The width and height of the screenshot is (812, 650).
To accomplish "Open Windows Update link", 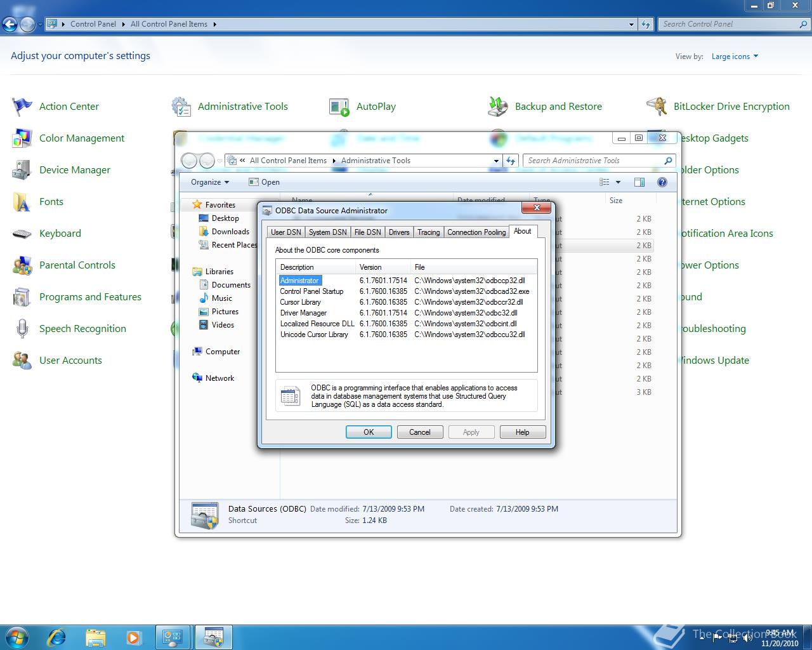I will pos(714,361).
